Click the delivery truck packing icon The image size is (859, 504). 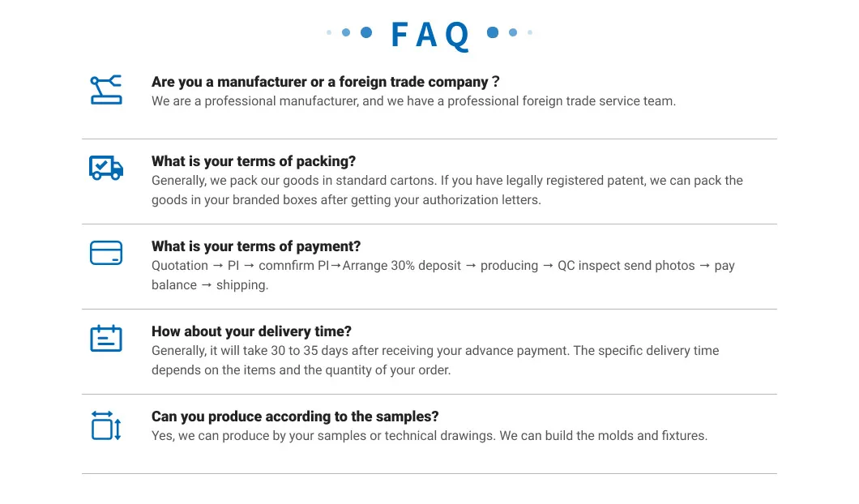tap(105, 168)
